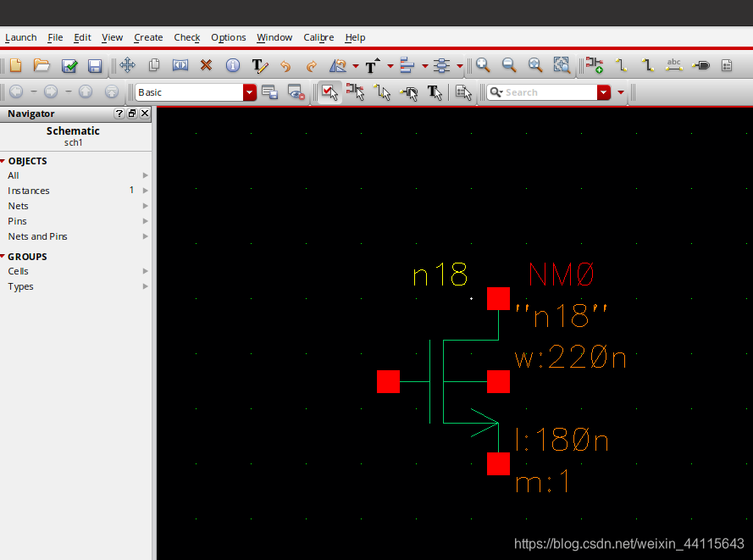Open the Calibre menu
This screenshot has width=753, height=560.
coord(318,37)
